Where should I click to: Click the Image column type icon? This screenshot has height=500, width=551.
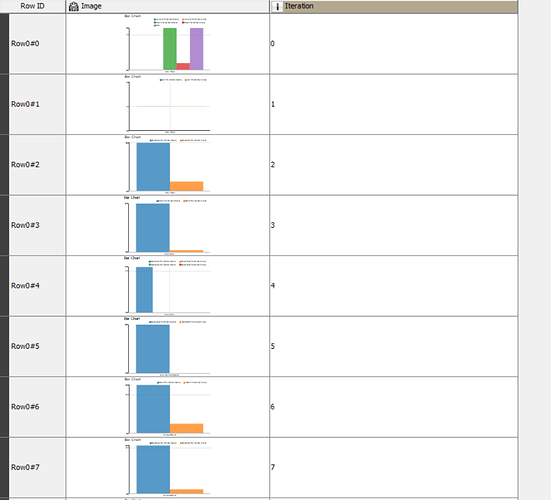tap(73, 6)
